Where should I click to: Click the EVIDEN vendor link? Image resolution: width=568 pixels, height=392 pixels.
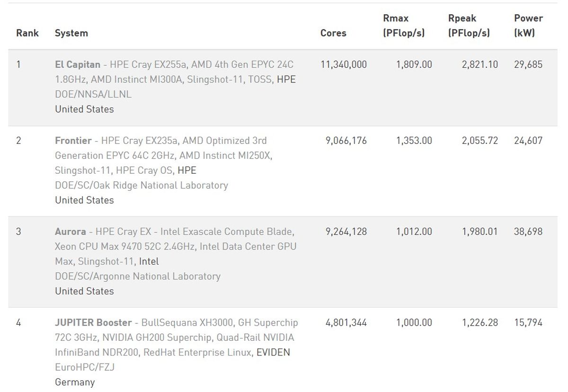(273, 352)
